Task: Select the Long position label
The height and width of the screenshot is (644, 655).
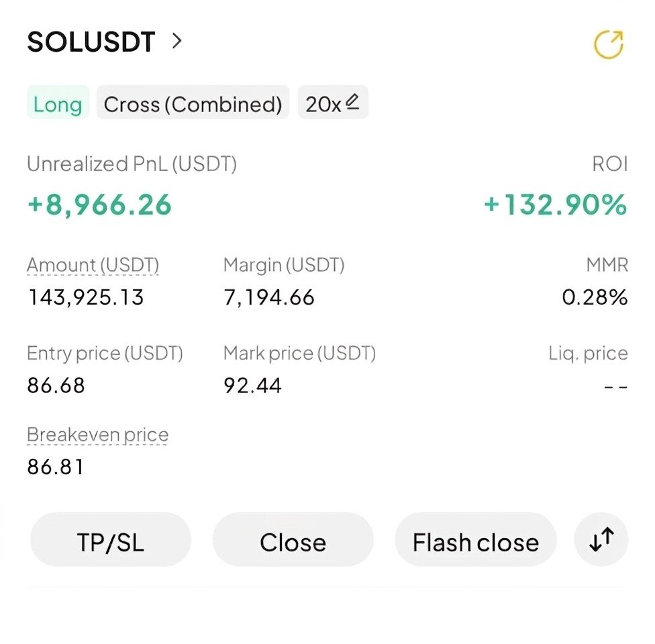Action: (57, 103)
